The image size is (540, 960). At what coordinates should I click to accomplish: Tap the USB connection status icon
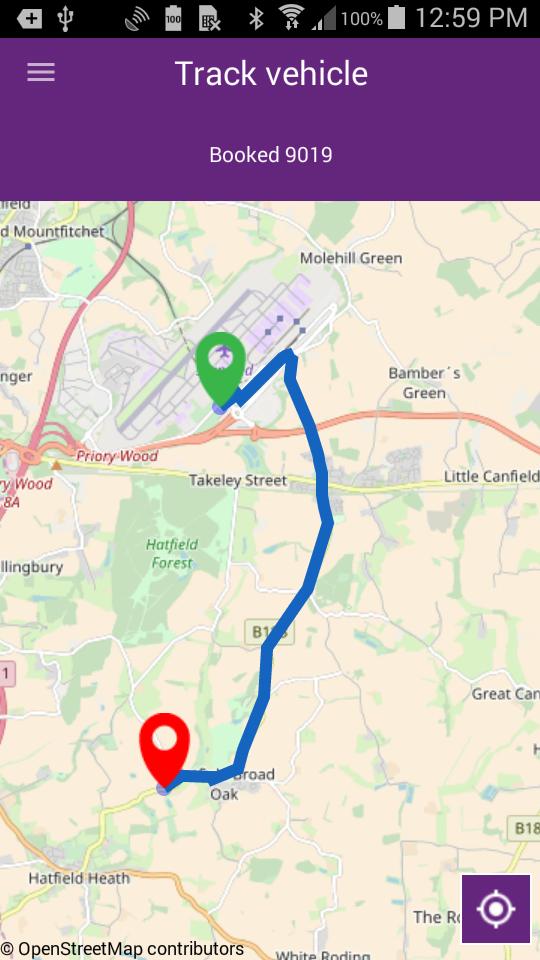65,18
